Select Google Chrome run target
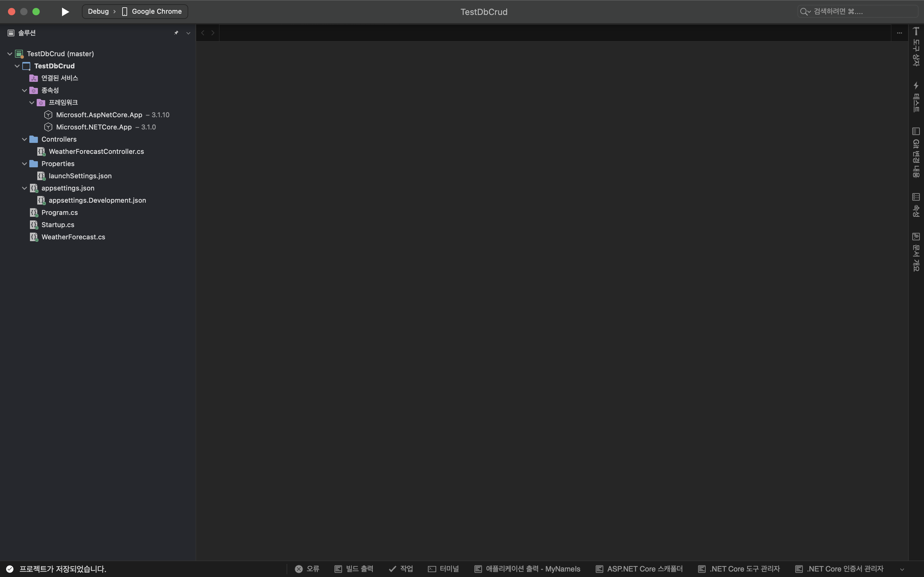Screen dimensions: 924x577 click(156, 12)
